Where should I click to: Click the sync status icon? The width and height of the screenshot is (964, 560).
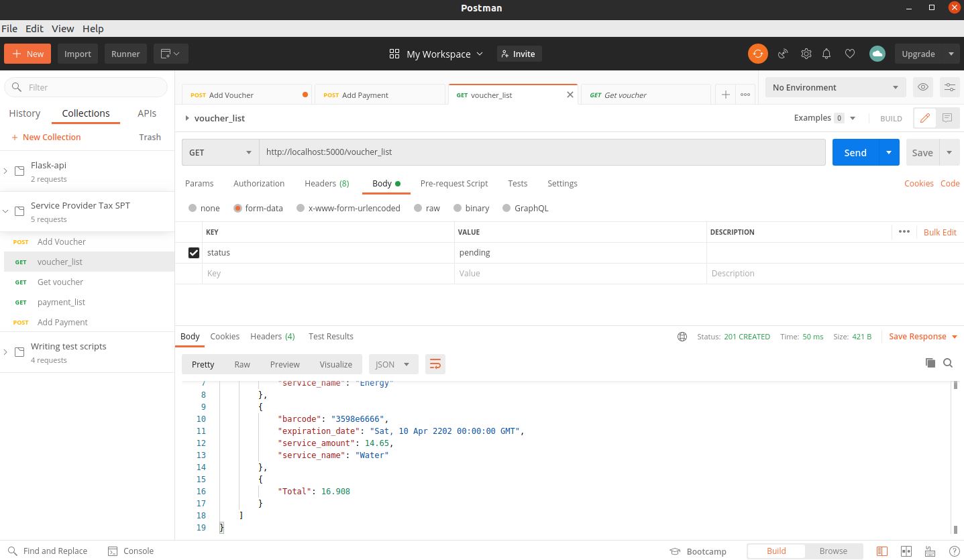pos(757,54)
